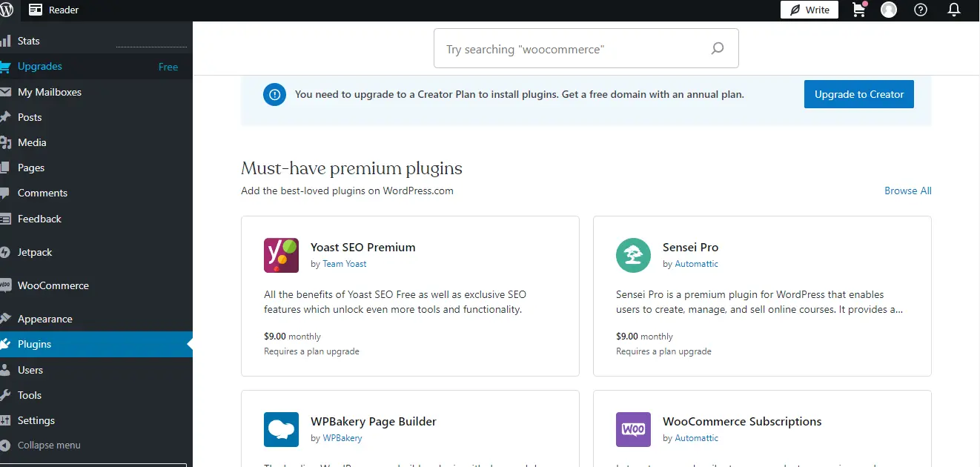Image resolution: width=980 pixels, height=467 pixels.
Task: Open the user profile avatar
Action: coord(889,10)
